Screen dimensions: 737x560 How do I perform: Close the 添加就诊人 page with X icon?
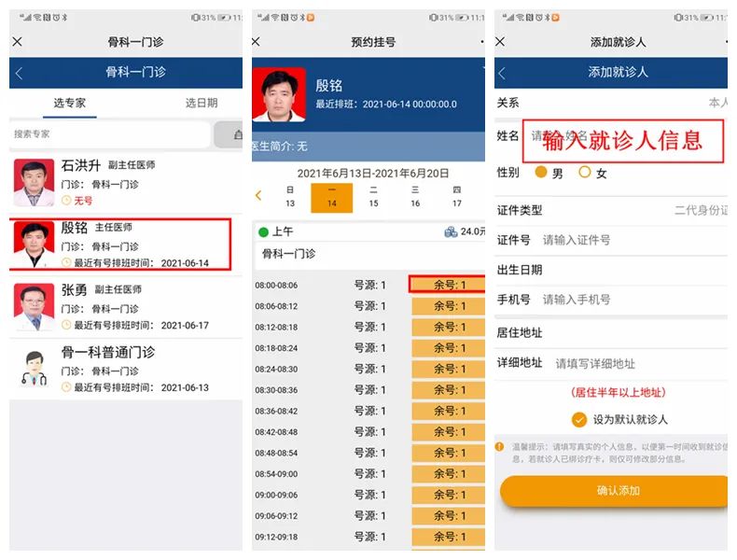point(500,41)
